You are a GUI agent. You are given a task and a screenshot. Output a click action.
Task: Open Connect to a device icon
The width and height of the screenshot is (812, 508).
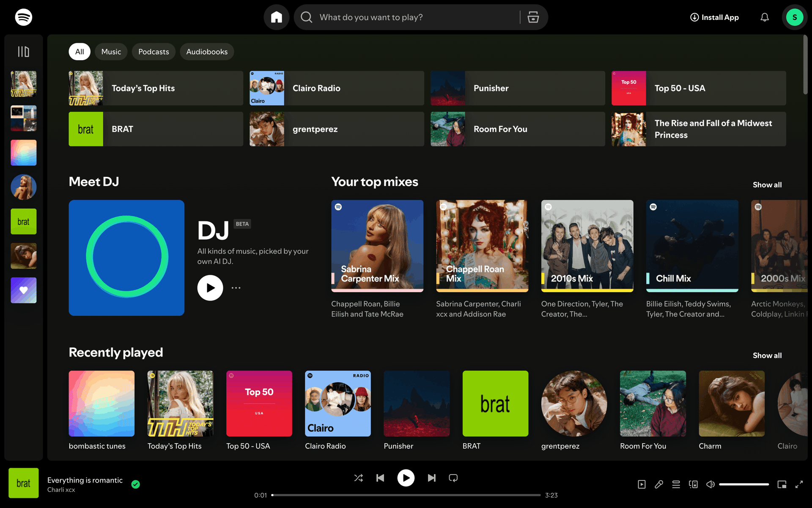[x=693, y=484]
